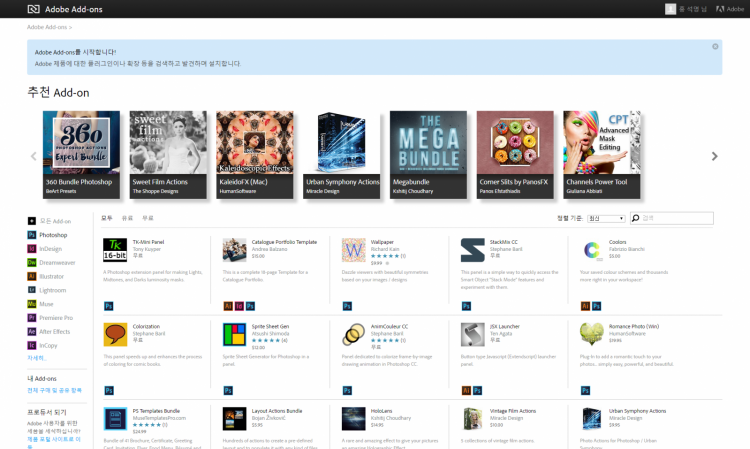Filter by Illustrator in the sidebar
Viewport: 750px width, 449px height.
coord(51,276)
